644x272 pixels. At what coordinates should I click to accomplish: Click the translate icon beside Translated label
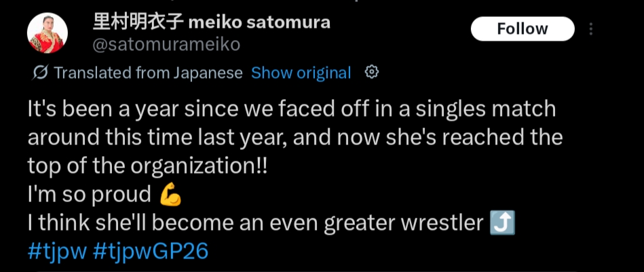(40, 73)
